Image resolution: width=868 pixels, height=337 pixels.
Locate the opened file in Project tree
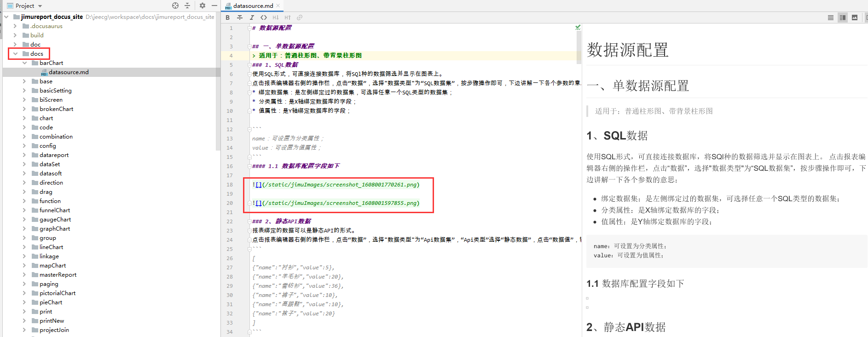pos(175,6)
